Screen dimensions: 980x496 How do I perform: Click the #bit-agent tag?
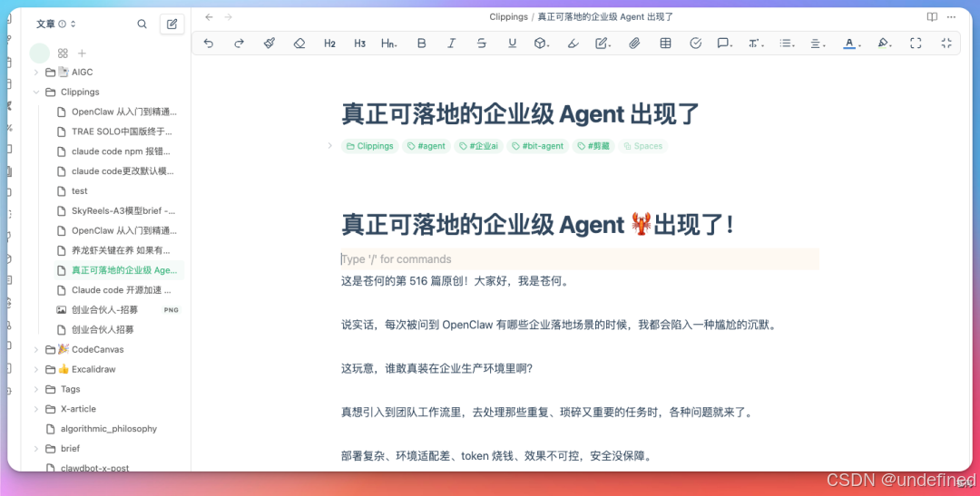point(537,146)
